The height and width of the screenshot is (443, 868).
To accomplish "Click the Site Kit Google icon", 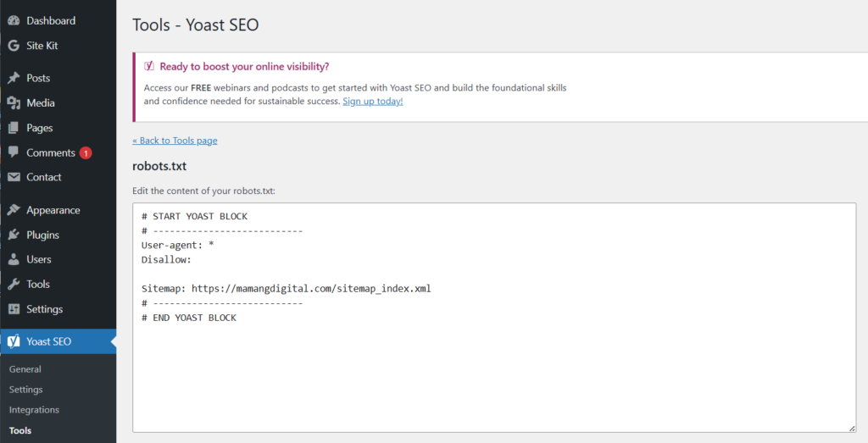I will [14, 46].
